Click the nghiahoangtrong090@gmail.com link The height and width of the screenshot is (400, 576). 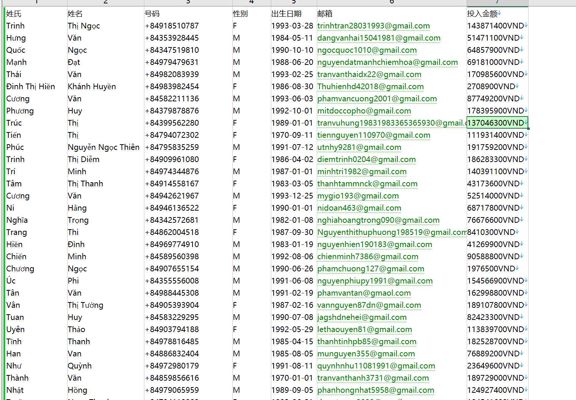tap(378, 220)
